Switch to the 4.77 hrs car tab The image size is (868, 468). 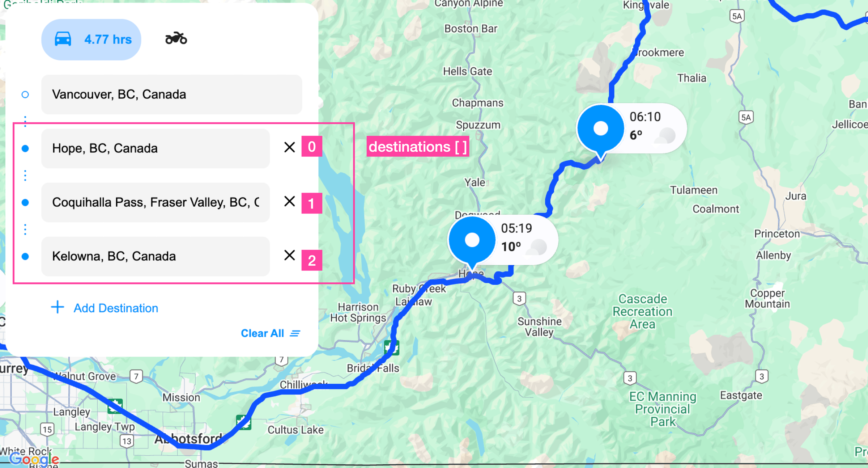(91, 39)
